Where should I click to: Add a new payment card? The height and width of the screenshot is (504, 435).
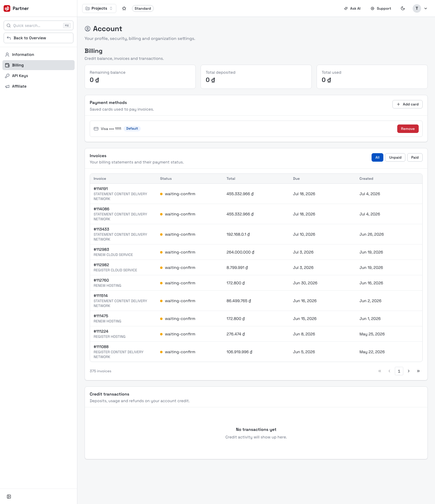408,104
